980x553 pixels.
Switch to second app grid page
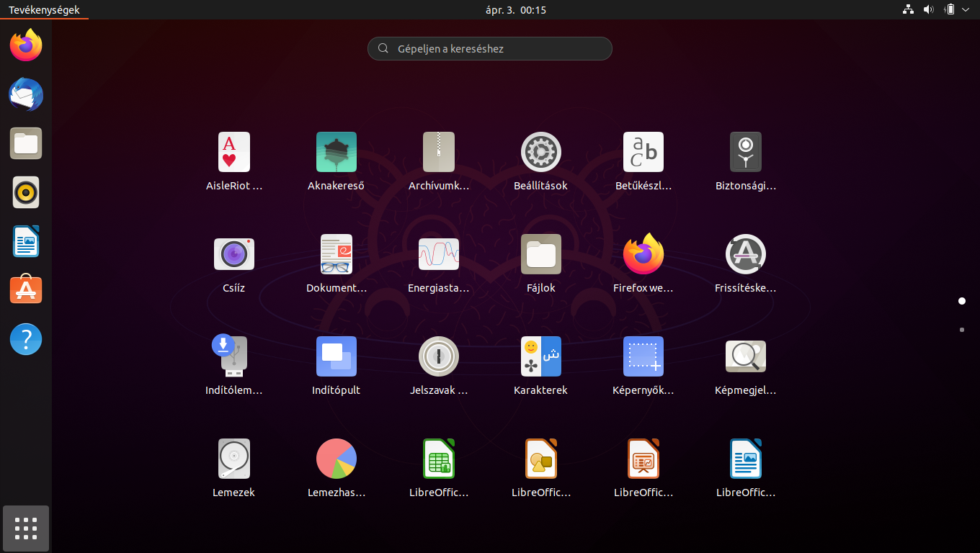click(962, 330)
